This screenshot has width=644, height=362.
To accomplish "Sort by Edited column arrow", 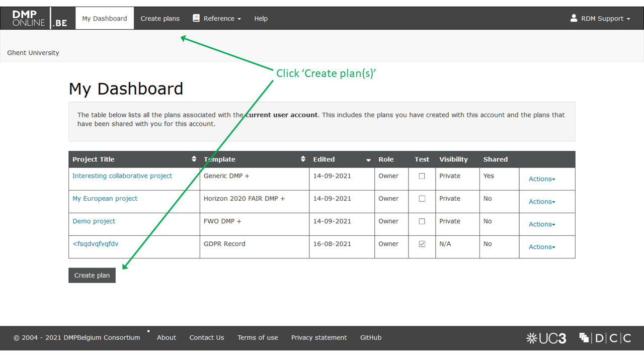I will click(x=368, y=160).
